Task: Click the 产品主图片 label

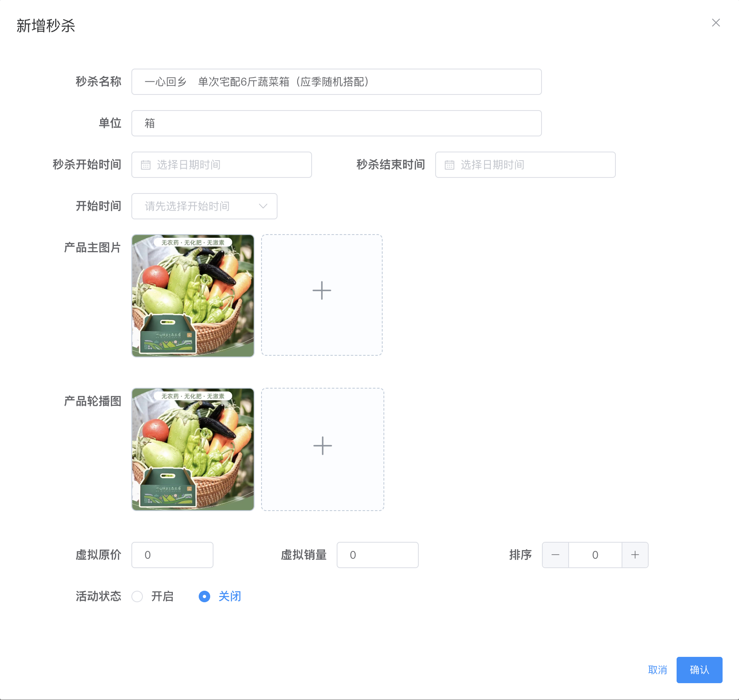Action: (92, 247)
